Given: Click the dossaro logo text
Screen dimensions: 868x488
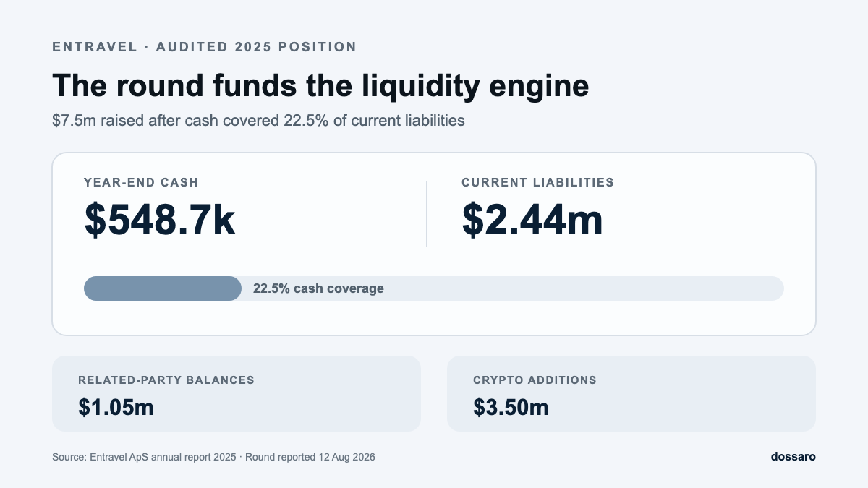Looking at the screenshot, I should 793,456.
